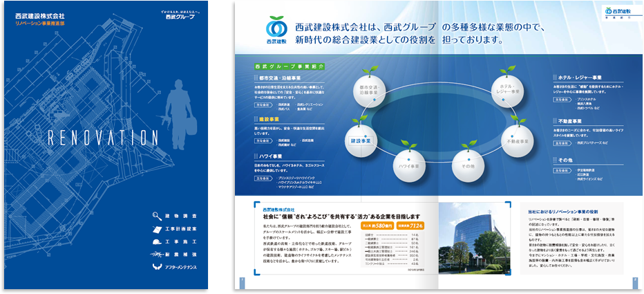Click the icon beside 耐震補強
Image resolution: width=644 pixels, height=294 pixels.
click(x=158, y=254)
